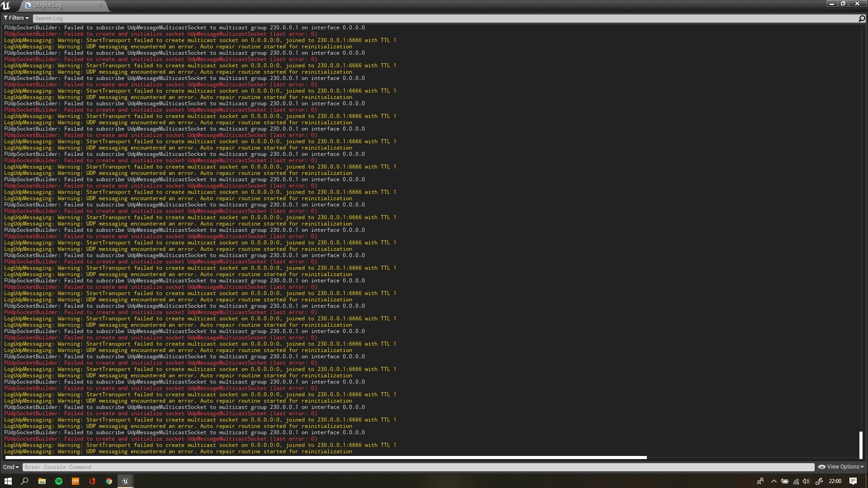Open Windows taskbar search

25,481
